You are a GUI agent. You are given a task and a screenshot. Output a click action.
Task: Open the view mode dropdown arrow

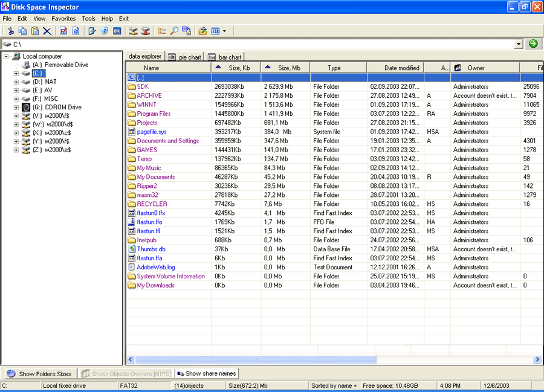pos(224,31)
